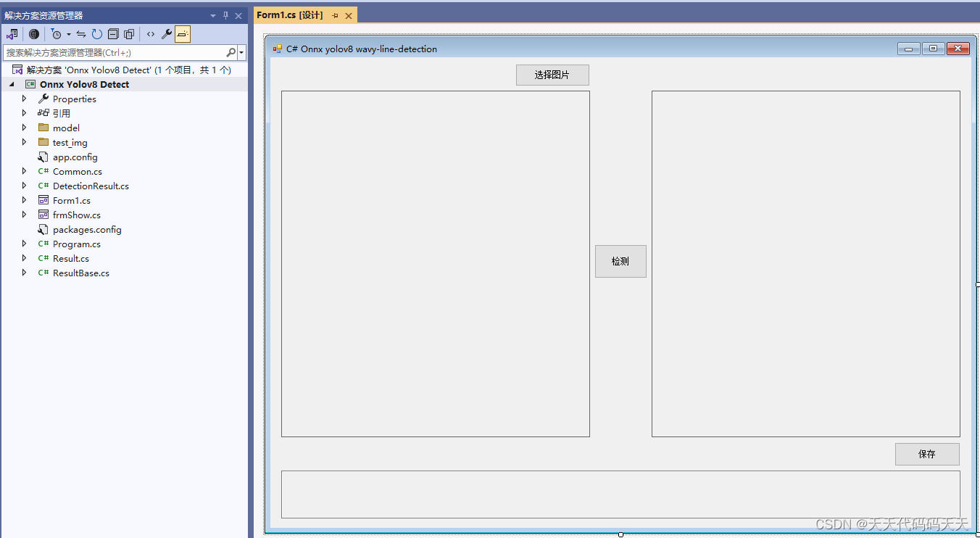Click the Refresh icon in Solution Explorer
Viewport: 980px width, 538px height.
(96, 33)
